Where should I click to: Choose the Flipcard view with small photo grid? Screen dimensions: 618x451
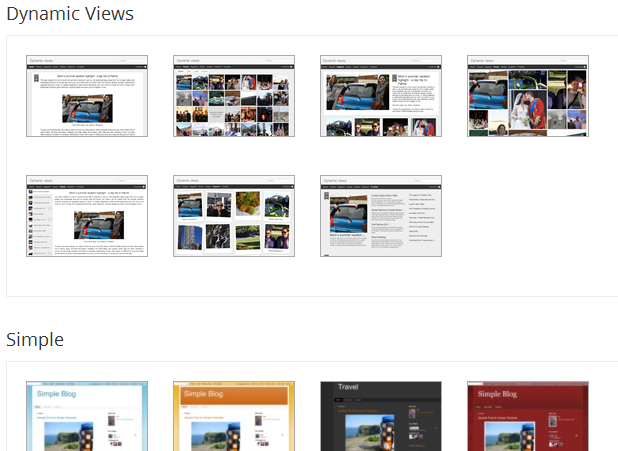pos(234,96)
